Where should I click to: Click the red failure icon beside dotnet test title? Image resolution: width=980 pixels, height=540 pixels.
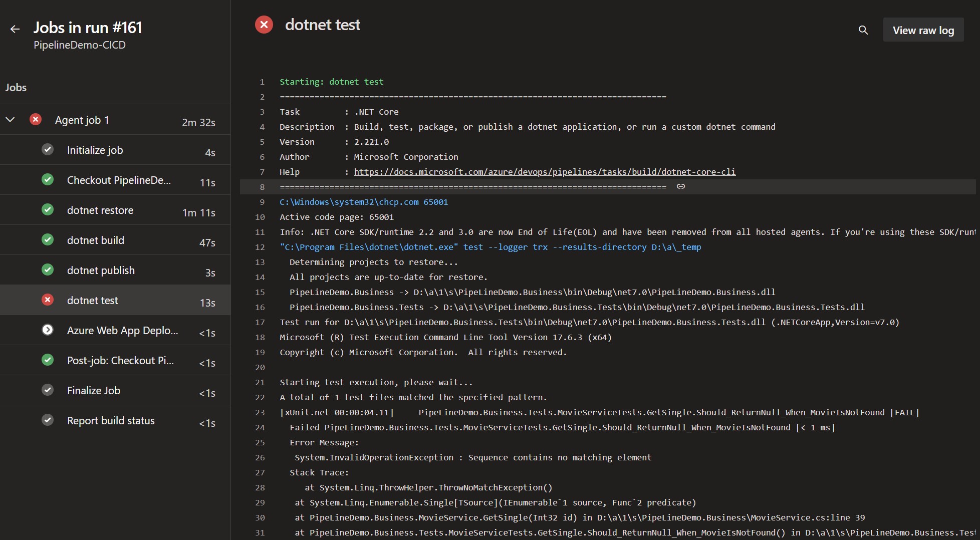coord(264,24)
